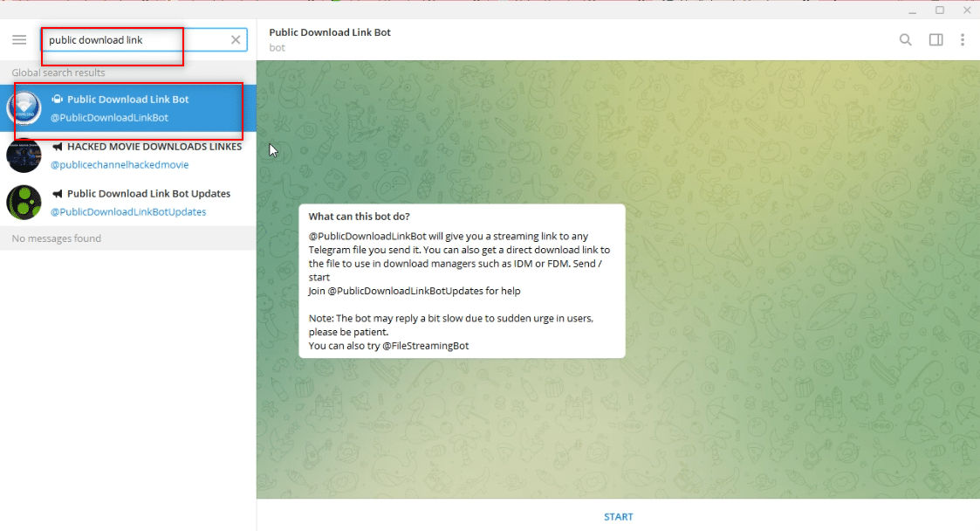Toggle the right info sidebar panel icon
Screen dimensions: 980x531
pyautogui.click(x=935, y=40)
